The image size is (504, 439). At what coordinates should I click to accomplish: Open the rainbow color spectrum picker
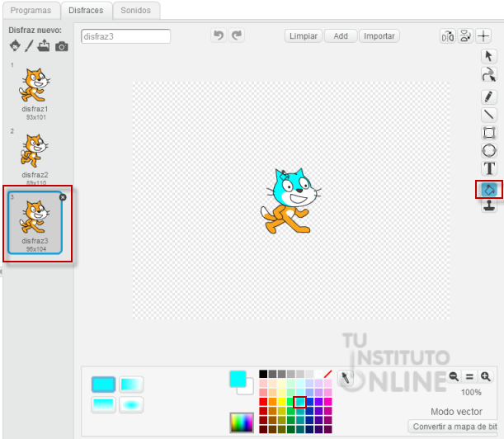(x=241, y=422)
